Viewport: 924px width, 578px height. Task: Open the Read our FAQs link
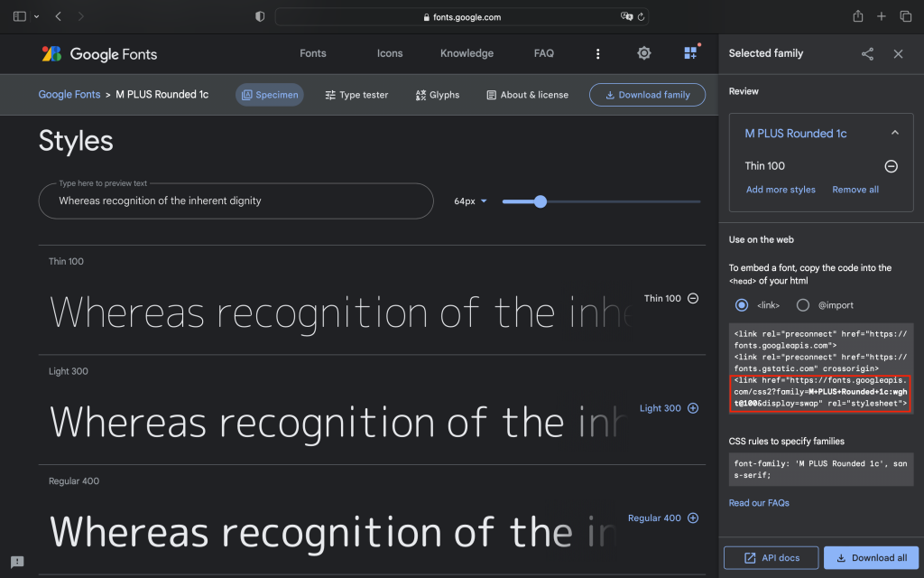tap(758, 502)
